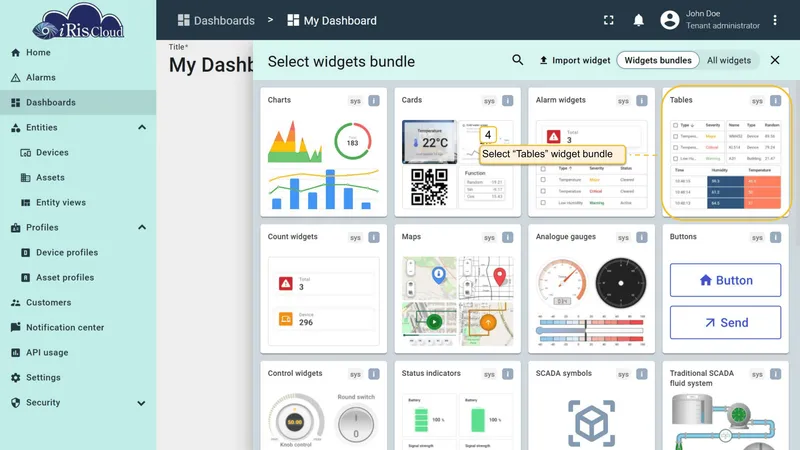Open Alarms in sidebar
This screenshot has height=450, width=800.
78,78
